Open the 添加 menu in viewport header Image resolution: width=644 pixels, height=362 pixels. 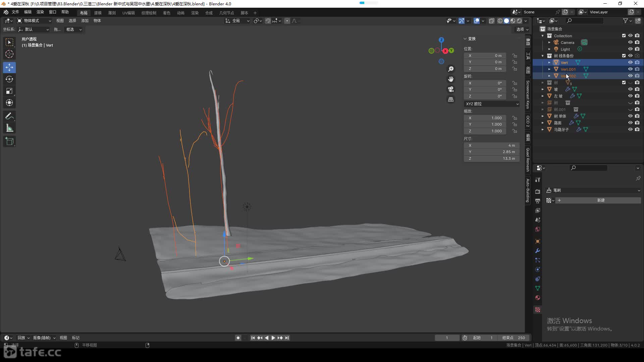[x=85, y=21]
